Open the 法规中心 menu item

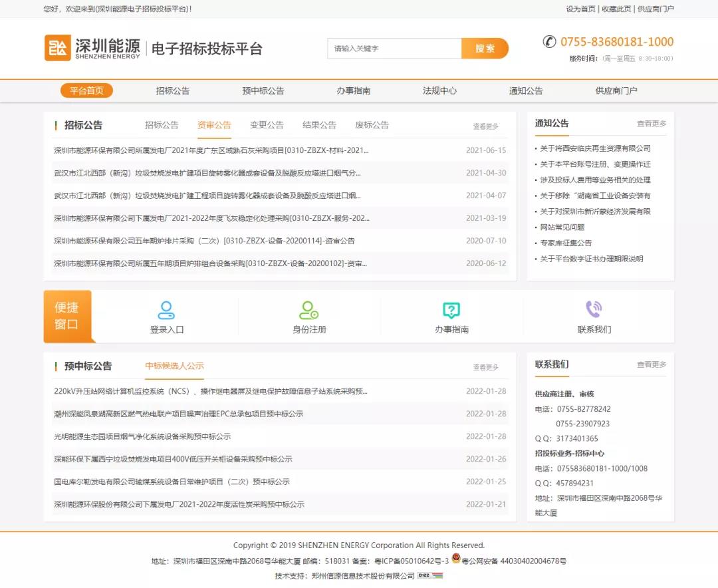click(x=439, y=91)
